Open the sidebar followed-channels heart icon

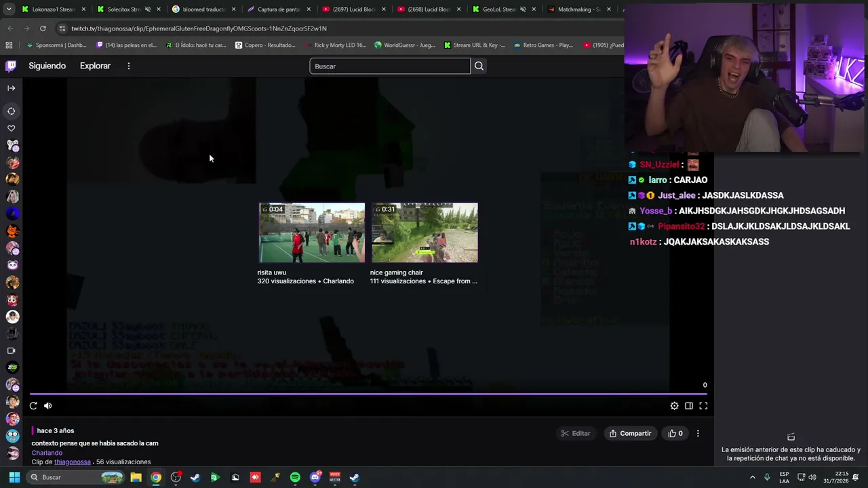[x=11, y=128]
